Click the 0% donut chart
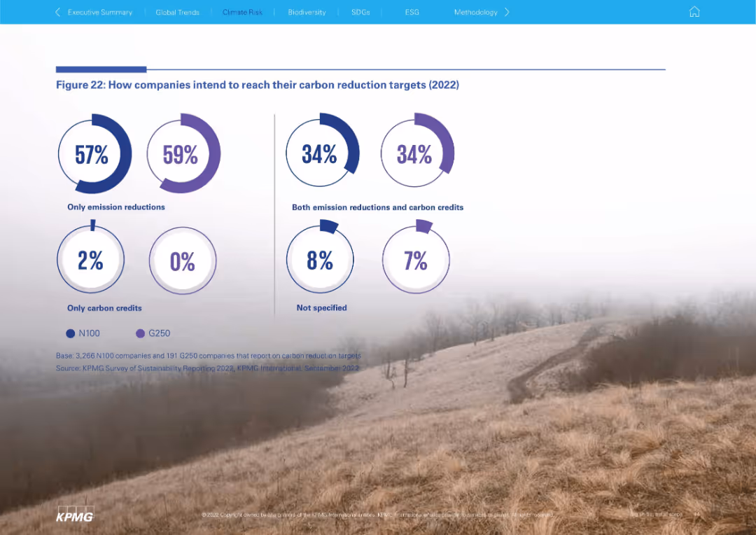The height and width of the screenshot is (535, 756). 183,260
